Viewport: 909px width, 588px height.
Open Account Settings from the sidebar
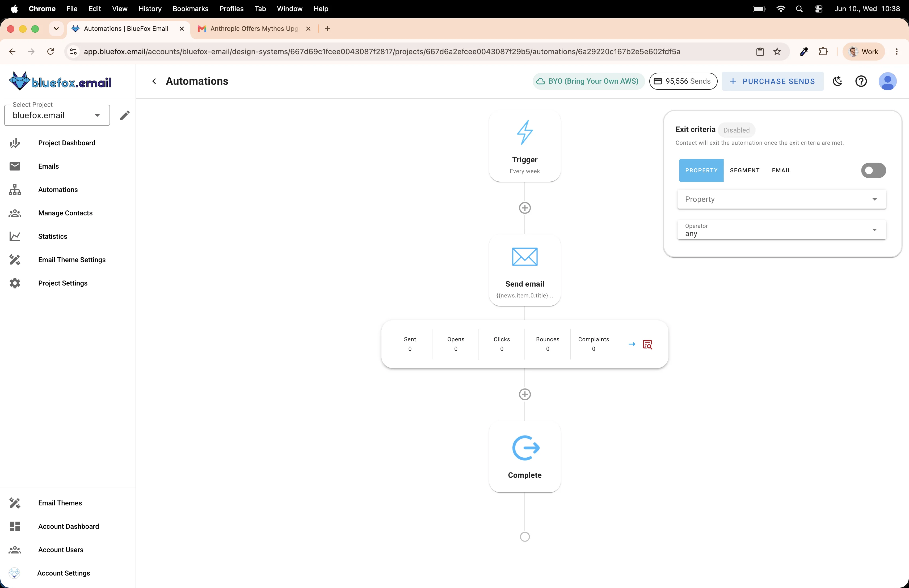64,573
